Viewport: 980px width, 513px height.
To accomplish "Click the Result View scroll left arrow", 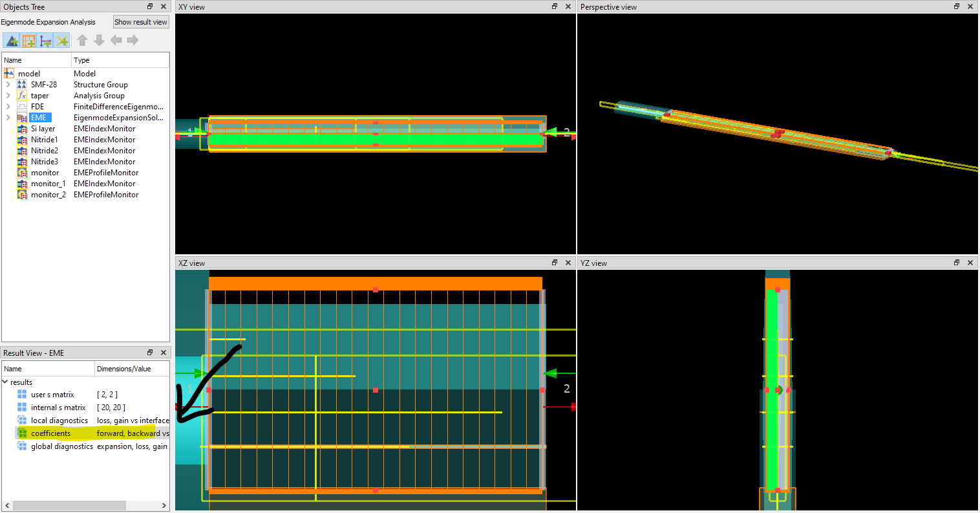I will [6, 505].
